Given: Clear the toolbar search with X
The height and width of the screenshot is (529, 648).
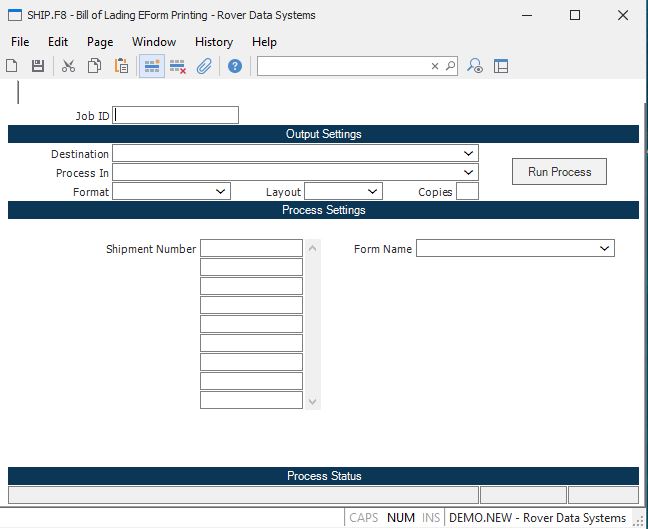Looking at the screenshot, I should click(435, 66).
